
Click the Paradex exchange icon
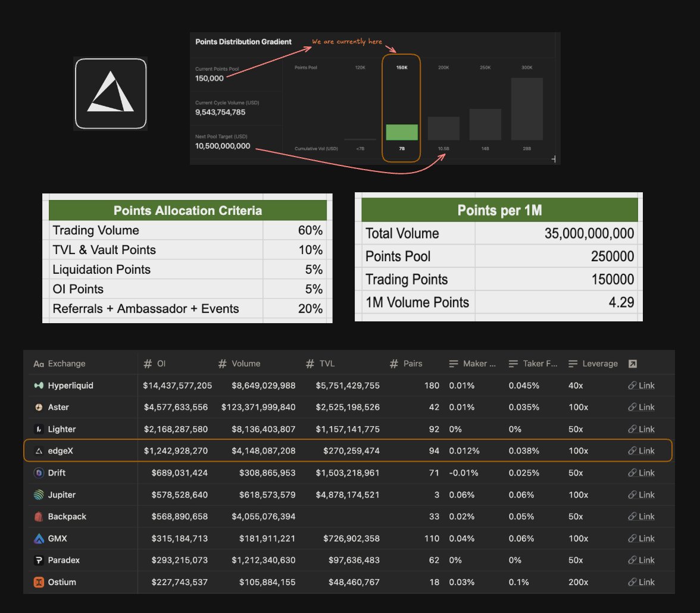pos(39,560)
